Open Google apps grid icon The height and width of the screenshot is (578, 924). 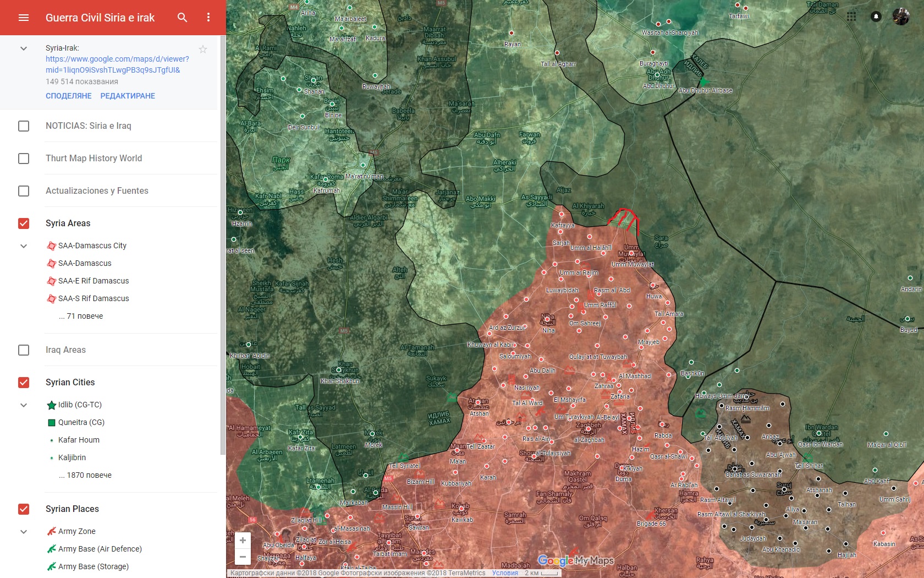point(851,17)
